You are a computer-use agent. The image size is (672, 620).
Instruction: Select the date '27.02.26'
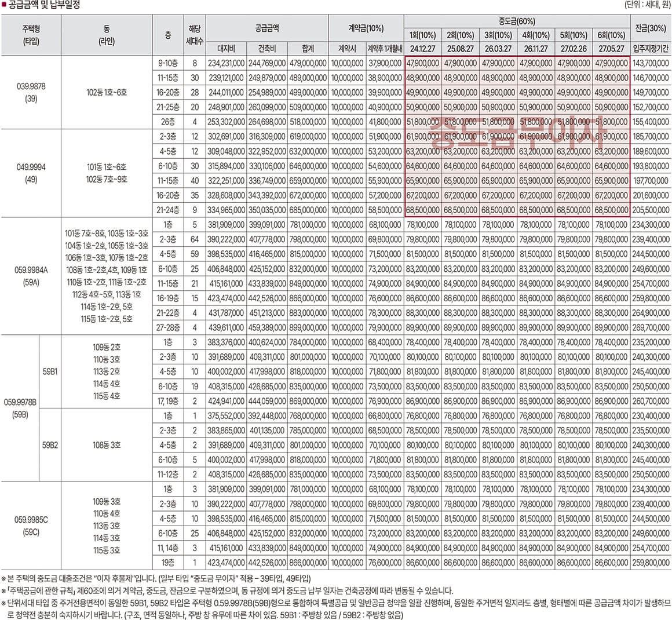[574, 49]
